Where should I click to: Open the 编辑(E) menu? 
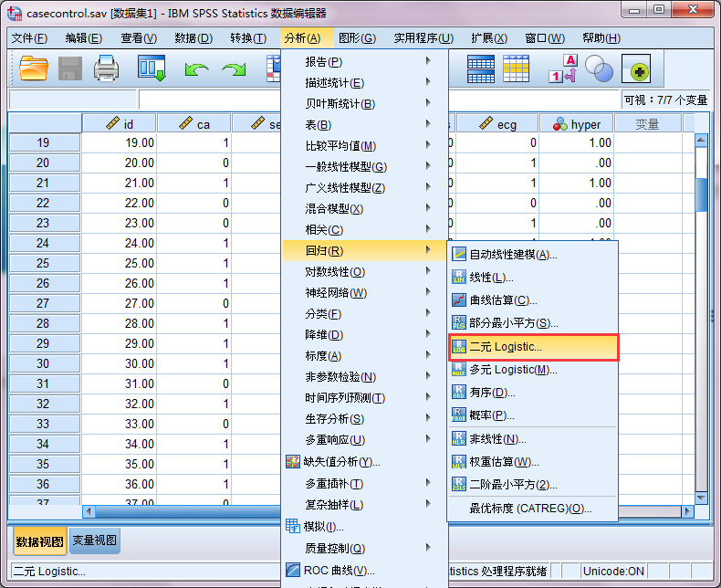click(84, 38)
